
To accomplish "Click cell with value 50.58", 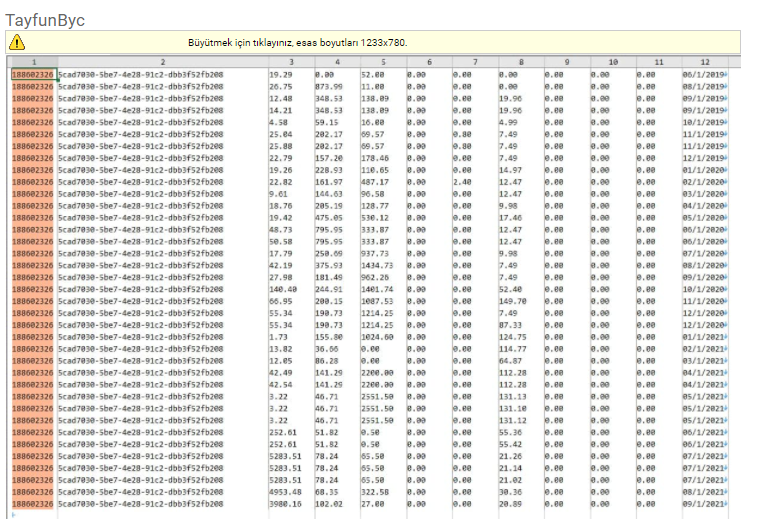I will (281, 242).
